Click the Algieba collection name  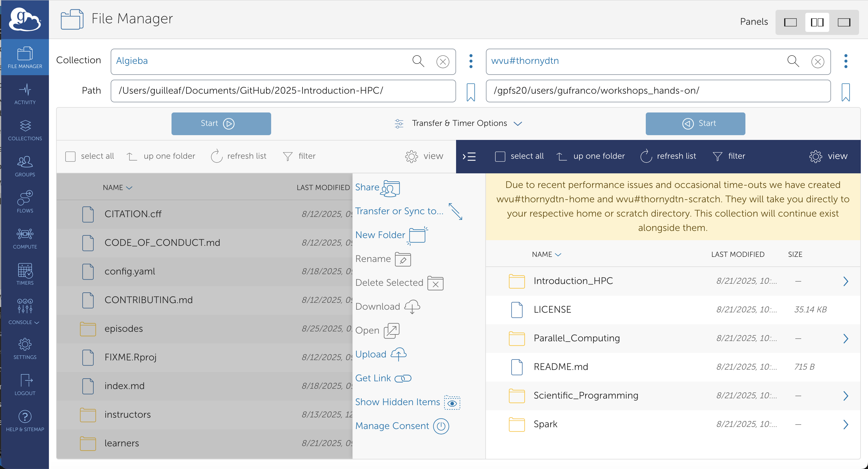(132, 61)
